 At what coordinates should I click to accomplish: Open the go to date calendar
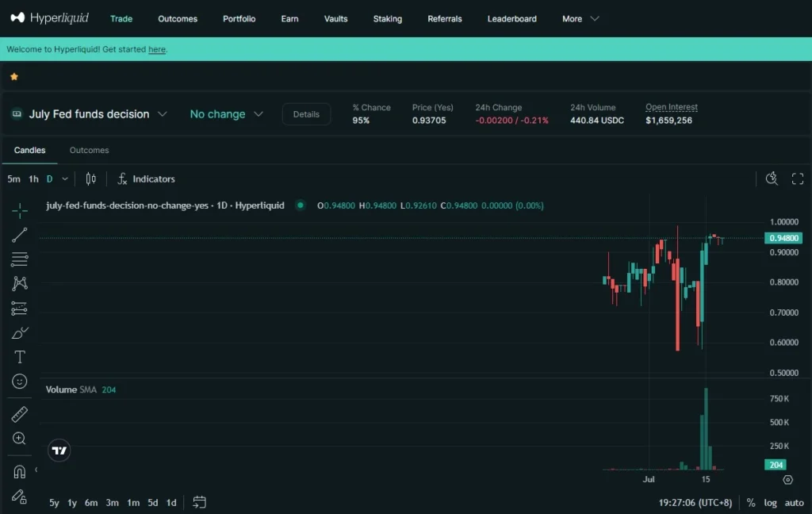199,502
